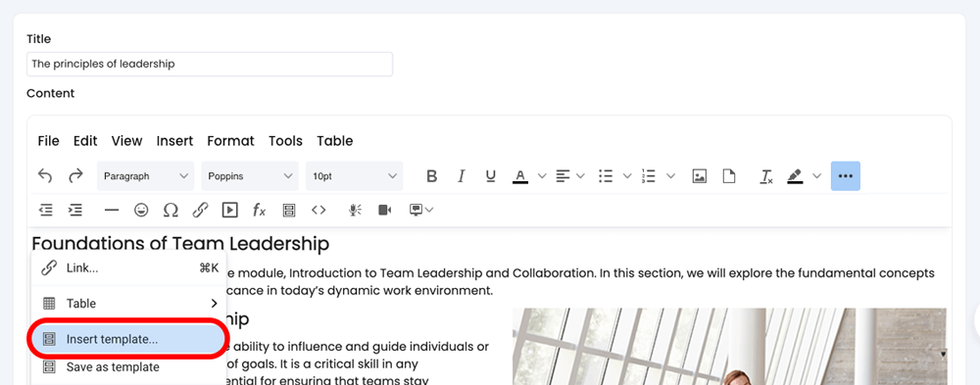The image size is (980, 385).
Task: Insert a horizontal line
Action: (112, 210)
